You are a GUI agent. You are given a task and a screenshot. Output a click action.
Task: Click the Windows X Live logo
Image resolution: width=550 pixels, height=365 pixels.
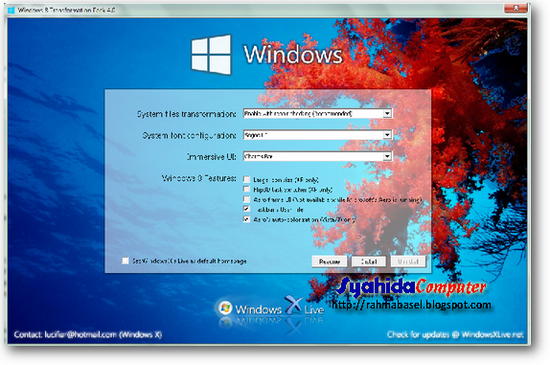coord(270,307)
